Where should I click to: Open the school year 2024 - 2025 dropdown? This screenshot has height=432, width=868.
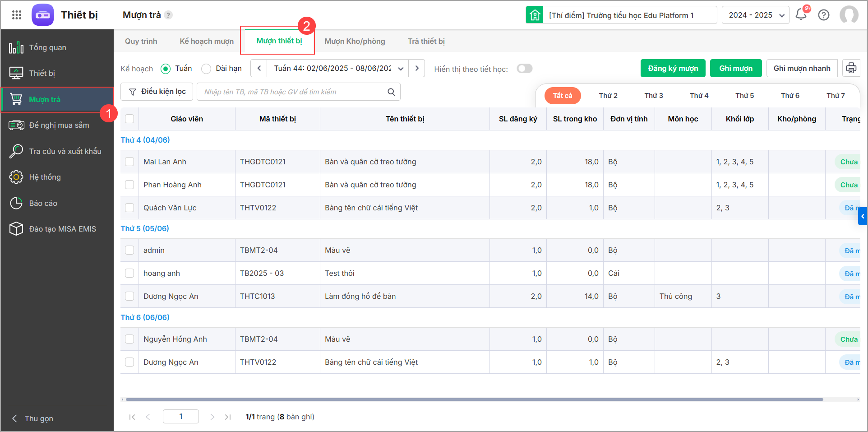click(755, 15)
